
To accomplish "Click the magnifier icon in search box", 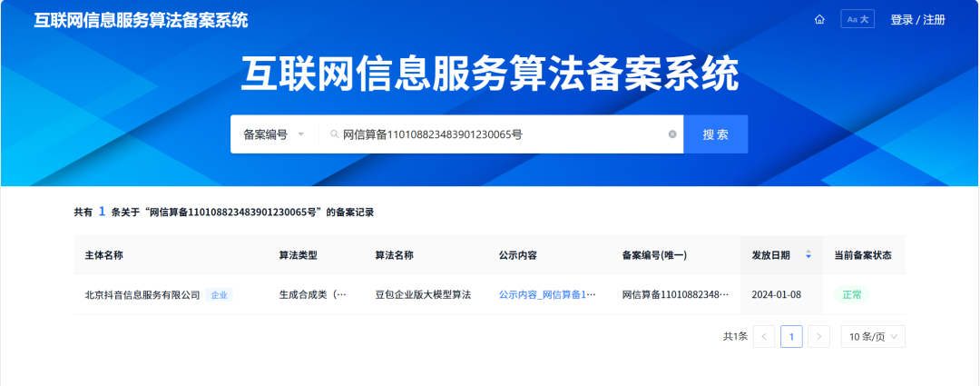I will click(x=334, y=134).
